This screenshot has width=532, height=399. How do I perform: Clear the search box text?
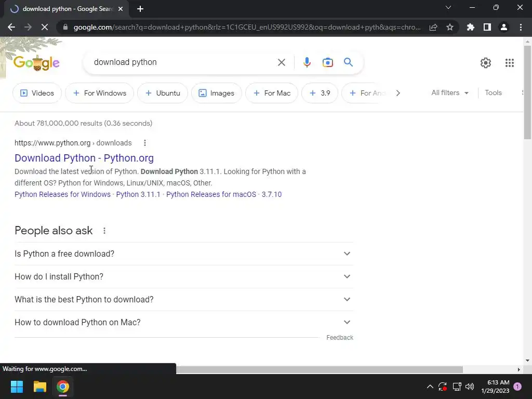tap(281, 62)
